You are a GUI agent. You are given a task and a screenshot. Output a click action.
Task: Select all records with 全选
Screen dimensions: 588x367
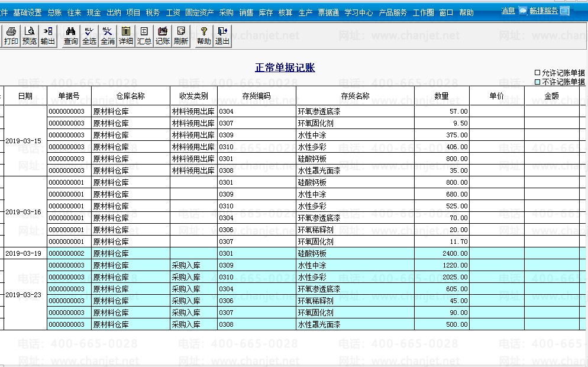[x=89, y=36]
